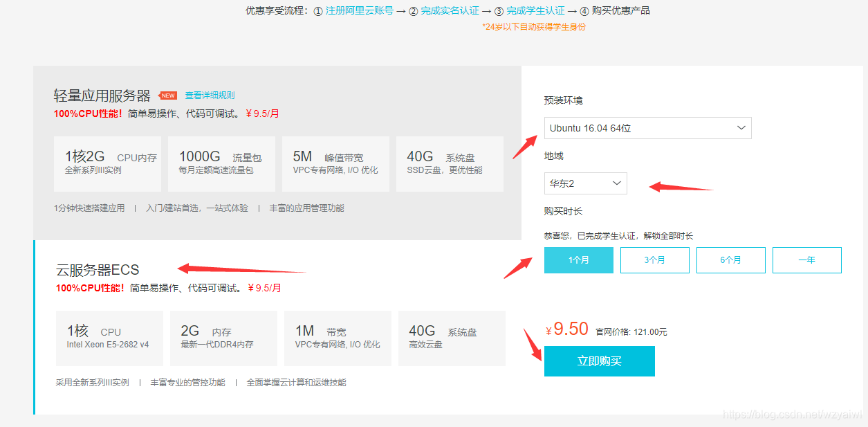Click the 采用全新系列III实例 text
Viewport: 868px width, 427px height.
[92, 382]
